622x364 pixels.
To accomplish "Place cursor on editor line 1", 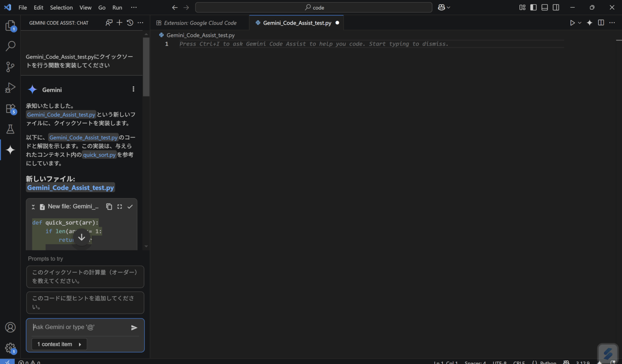I will [x=372, y=44].
